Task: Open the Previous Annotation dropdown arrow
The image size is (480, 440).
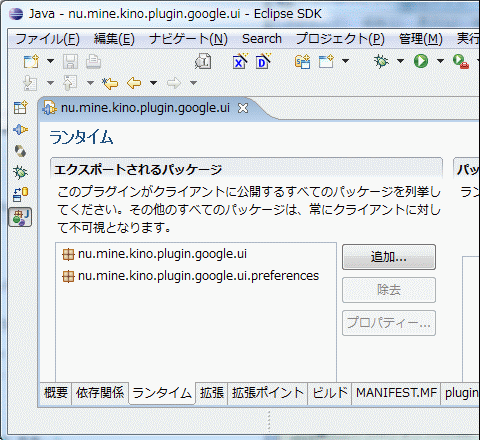Action: point(90,83)
